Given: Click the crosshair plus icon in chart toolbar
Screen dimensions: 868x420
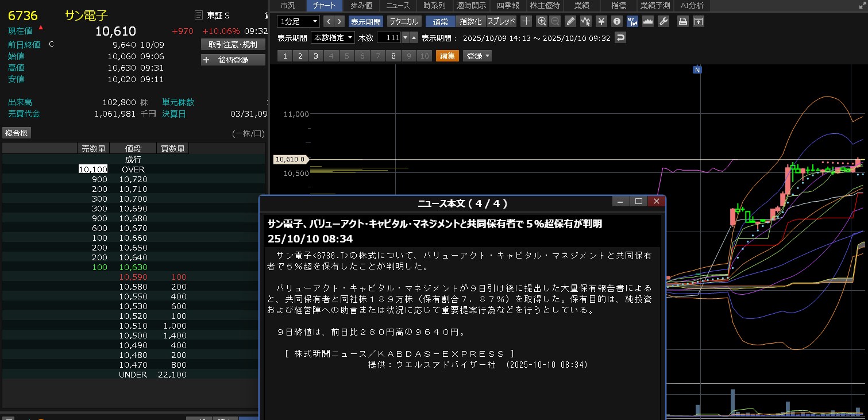Looking at the screenshot, I should [526, 22].
